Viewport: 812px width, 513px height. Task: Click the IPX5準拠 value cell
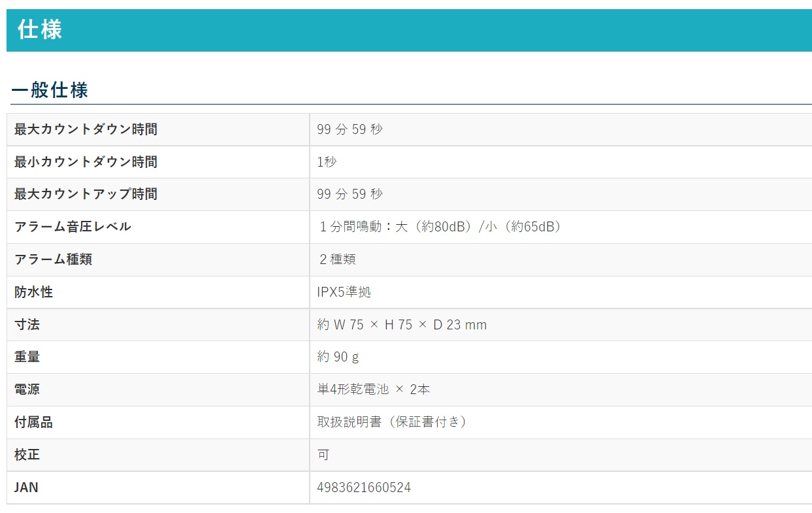point(560,292)
